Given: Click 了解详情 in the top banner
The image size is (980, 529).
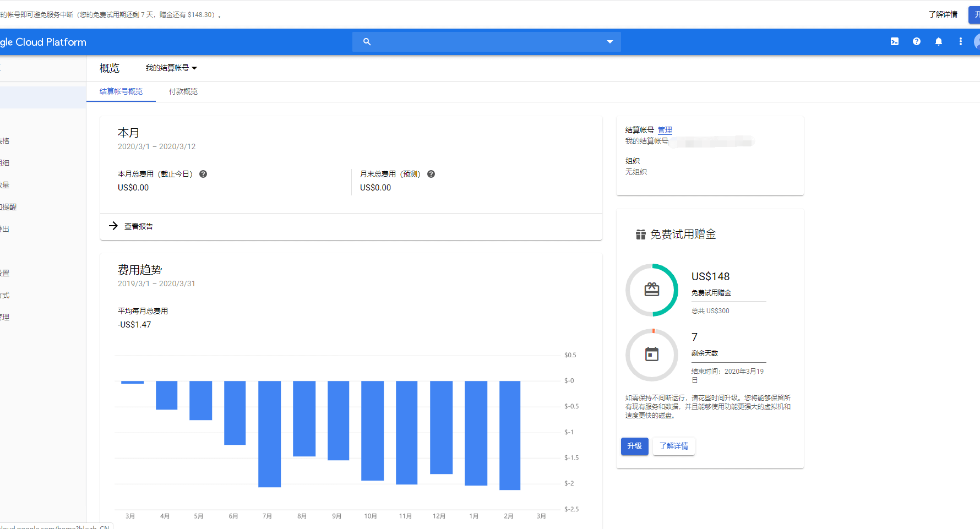Looking at the screenshot, I should pos(943,14).
